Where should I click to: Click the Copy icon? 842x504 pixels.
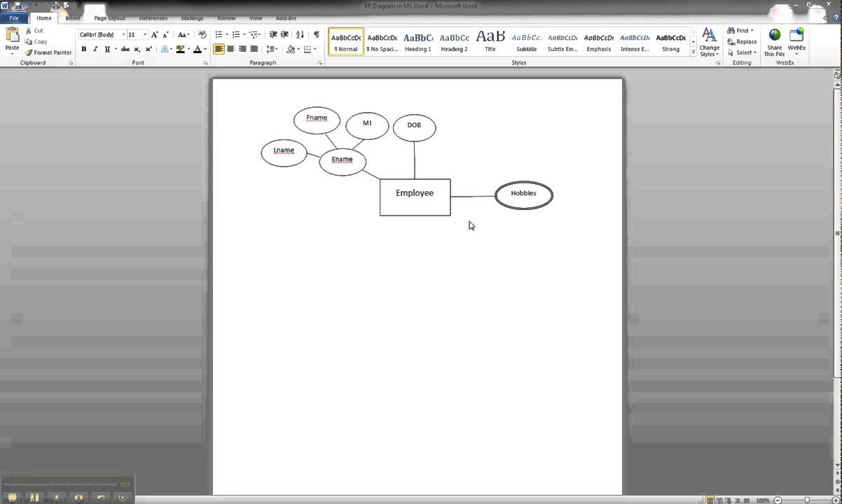[x=29, y=41]
